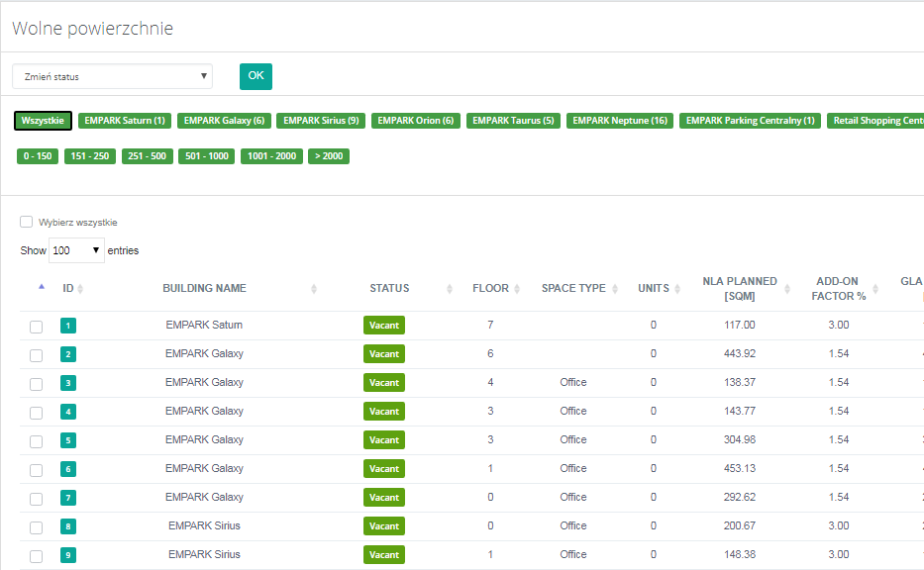Filter by EMPARK Galaxy (6)

click(x=224, y=121)
